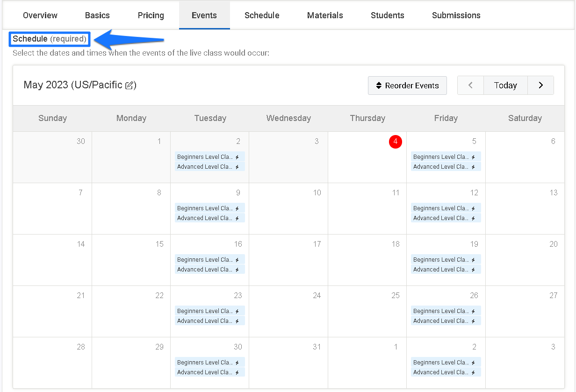View the Submissions tab

pyautogui.click(x=456, y=15)
